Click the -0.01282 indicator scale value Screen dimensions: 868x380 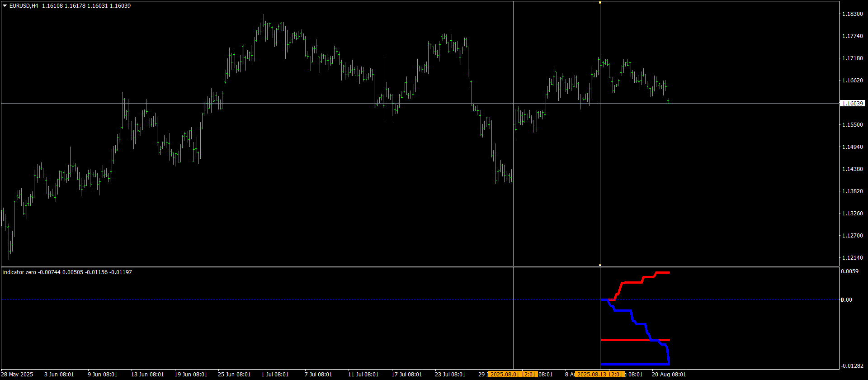point(851,366)
